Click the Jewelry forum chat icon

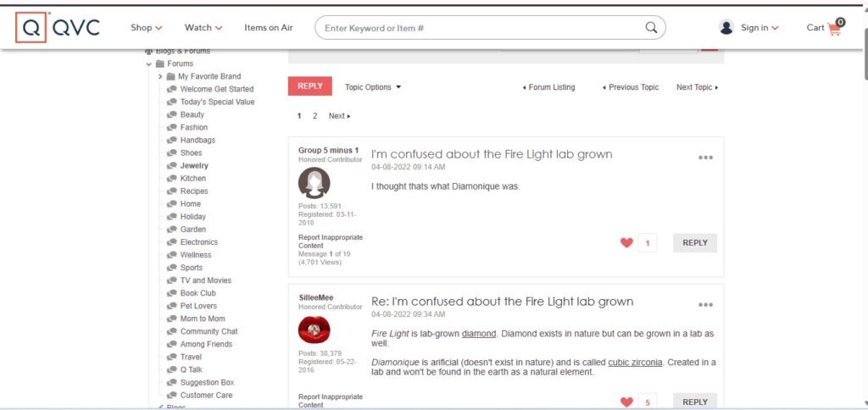click(171, 165)
